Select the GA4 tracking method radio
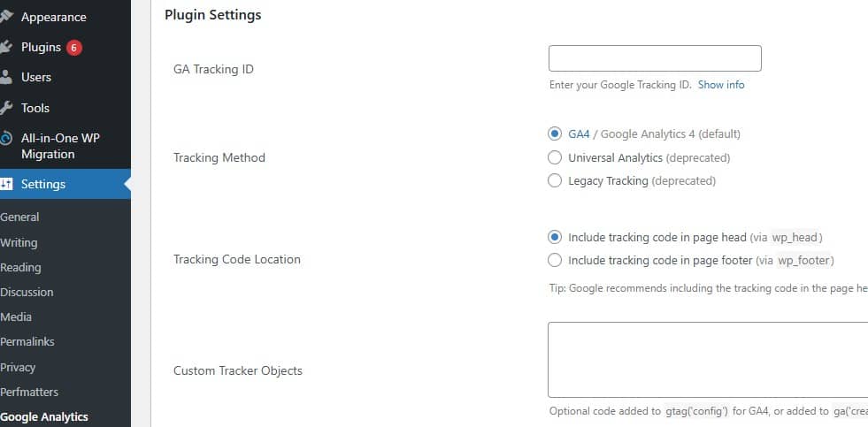Screen dimensions: 868x427 coord(555,134)
